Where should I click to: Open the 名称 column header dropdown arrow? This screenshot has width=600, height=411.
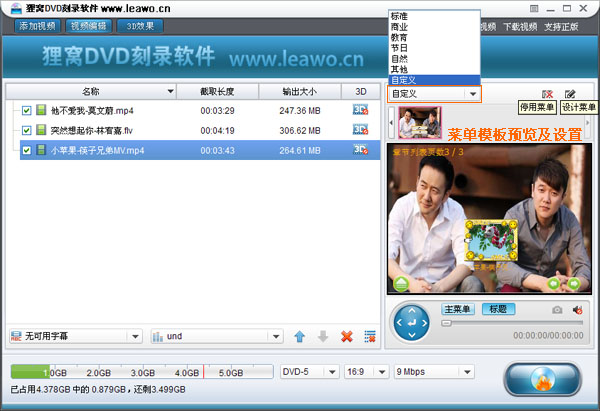pyautogui.click(x=170, y=91)
